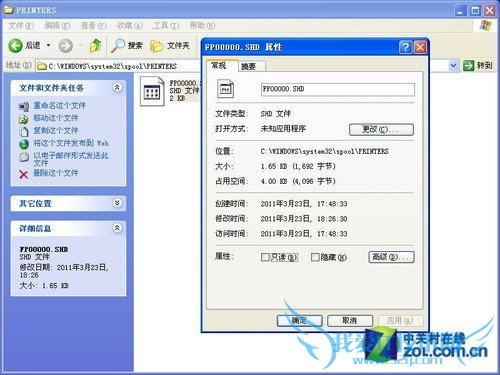Click the Apply (应用) button
The width and height of the screenshot is (500, 375).
pos(401,321)
